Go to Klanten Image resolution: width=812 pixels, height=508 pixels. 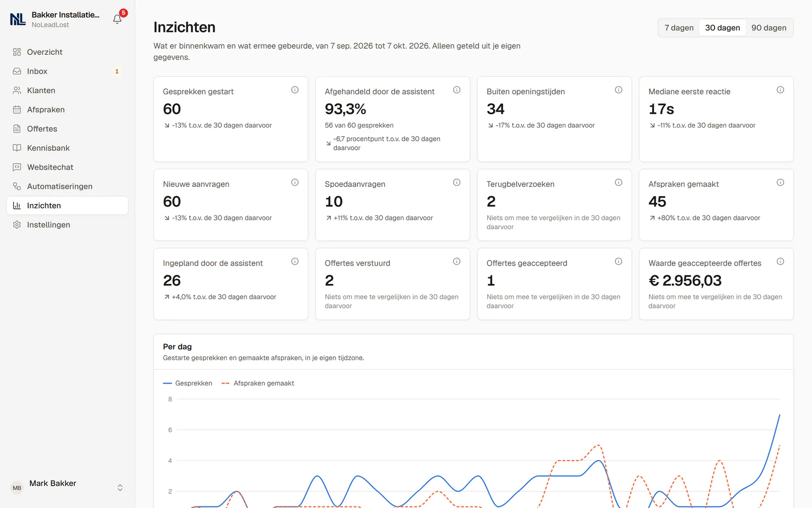point(67,90)
